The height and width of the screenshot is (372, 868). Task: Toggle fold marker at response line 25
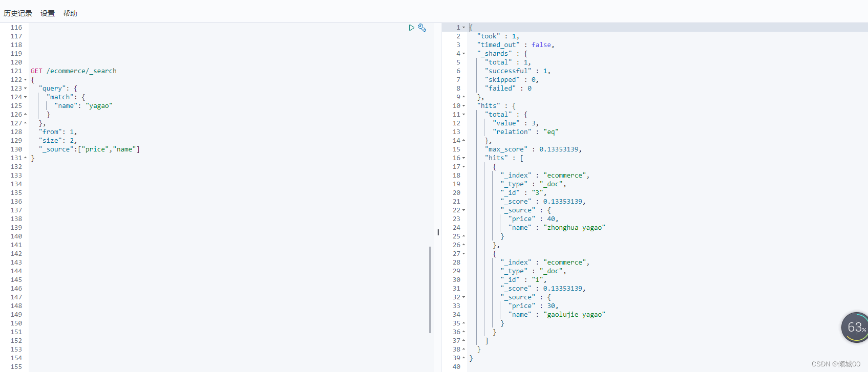click(464, 236)
